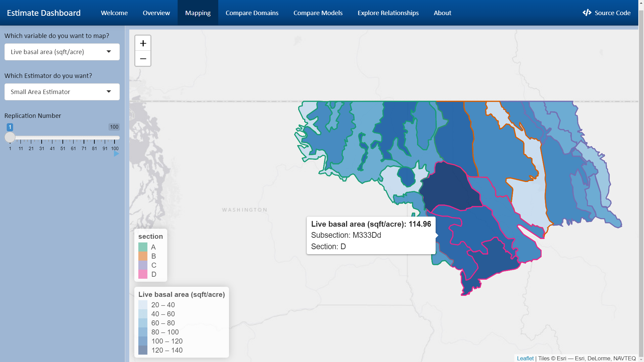Click the Leaflet attribution link
Viewport: 644px width, 362px height.
click(525, 358)
